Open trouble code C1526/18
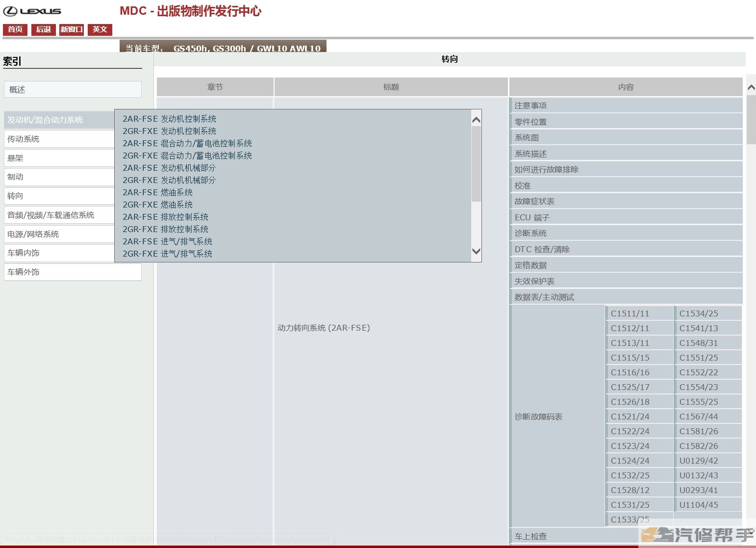Viewport: 756px width, 548px height. 640,402
